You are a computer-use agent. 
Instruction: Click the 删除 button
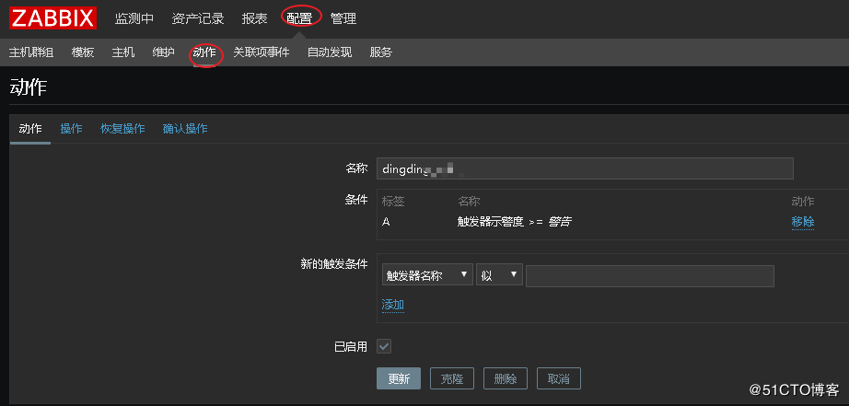coord(505,378)
